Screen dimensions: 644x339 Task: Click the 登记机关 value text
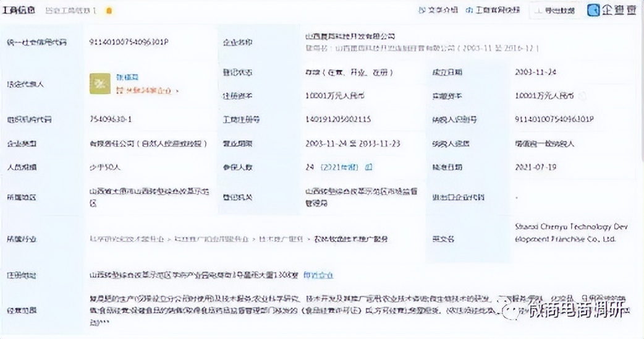pos(362,197)
